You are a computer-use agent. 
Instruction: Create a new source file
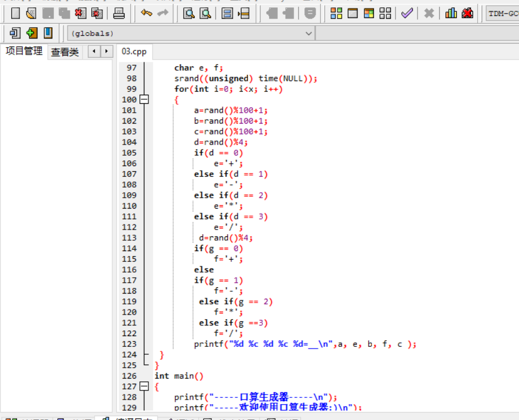pos(15,13)
